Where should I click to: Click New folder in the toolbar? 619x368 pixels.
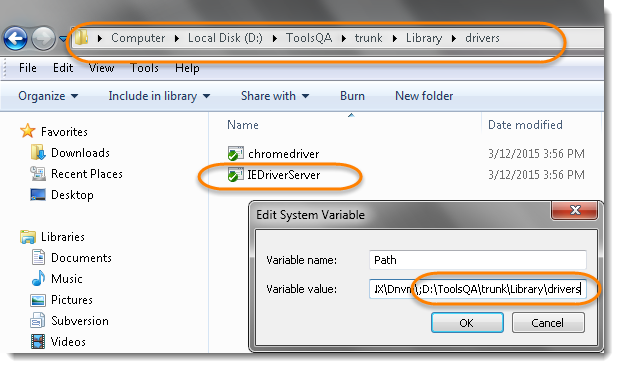pyautogui.click(x=424, y=96)
